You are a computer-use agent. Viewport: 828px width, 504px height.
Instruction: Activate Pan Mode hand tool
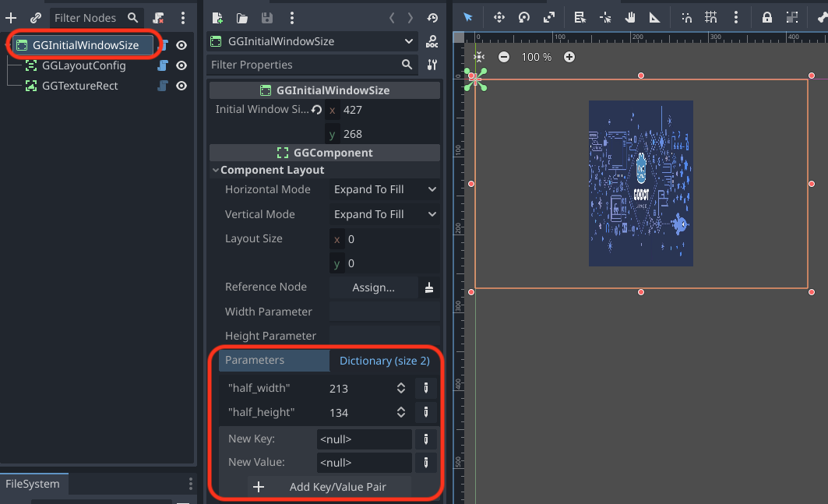(x=630, y=17)
